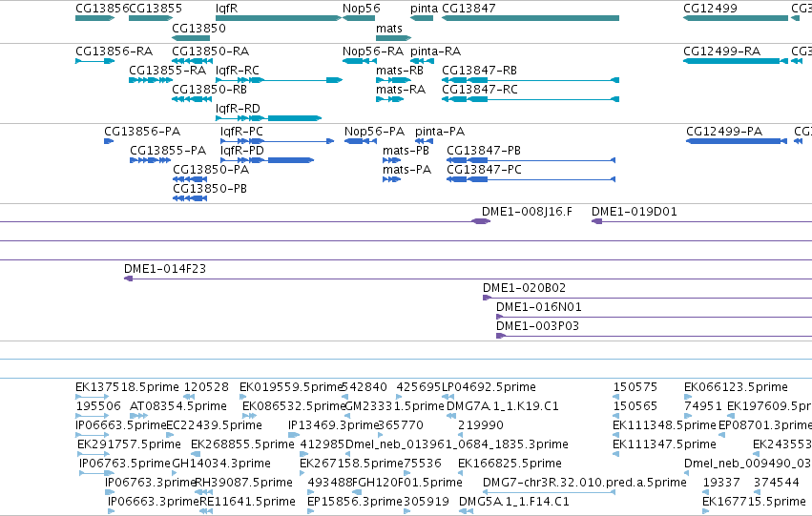Click protein label pinta-PA
This screenshot has width=812, height=516.
pyautogui.click(x=440, y=132)
